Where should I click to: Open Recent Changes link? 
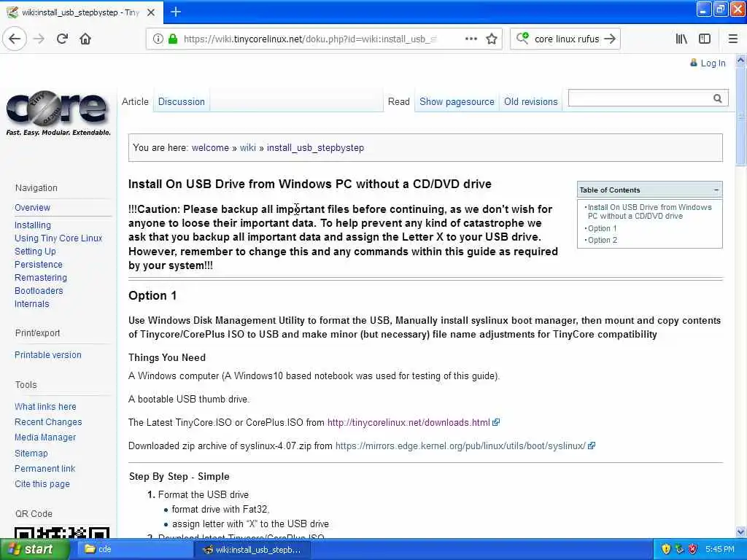48,422
